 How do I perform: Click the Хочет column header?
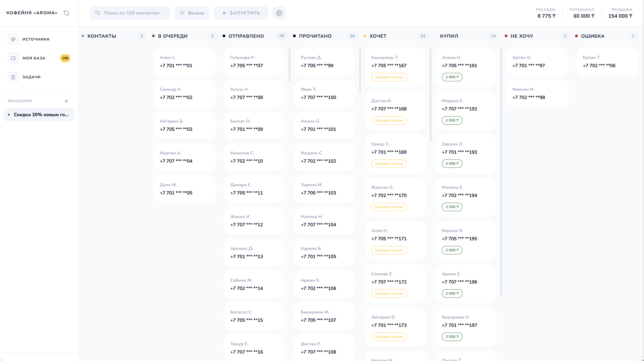click(378, 36)
